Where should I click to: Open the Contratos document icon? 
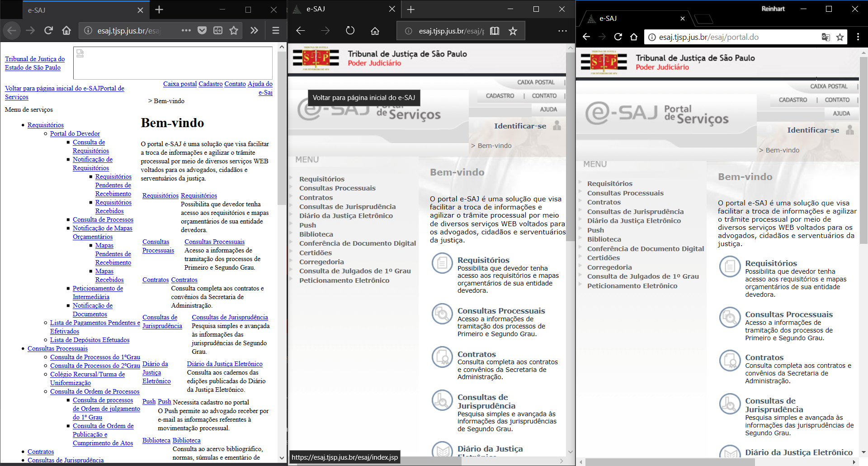(730, 361)
